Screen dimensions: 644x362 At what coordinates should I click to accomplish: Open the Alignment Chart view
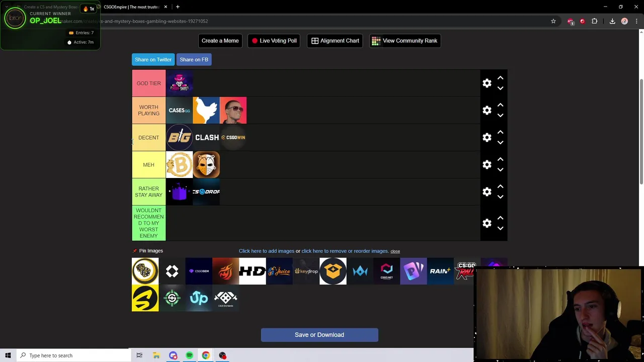pos(335,41)
